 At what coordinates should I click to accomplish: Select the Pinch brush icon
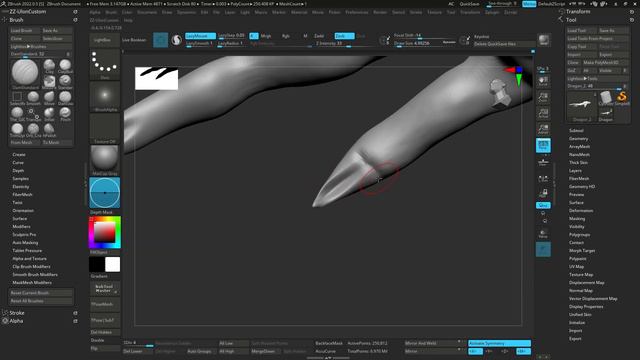pos(65,113)
